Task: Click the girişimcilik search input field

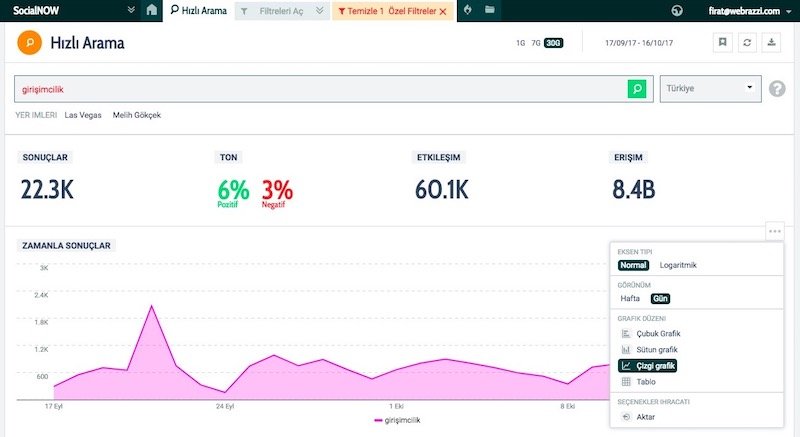Action: tap(320, 89)
